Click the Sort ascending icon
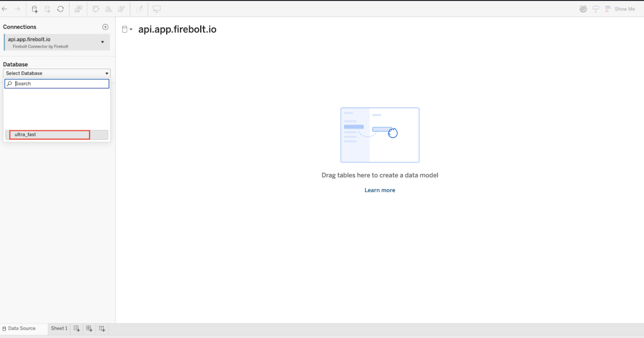The height and width of the screenshot is (338, 644). tap(108, 9)
